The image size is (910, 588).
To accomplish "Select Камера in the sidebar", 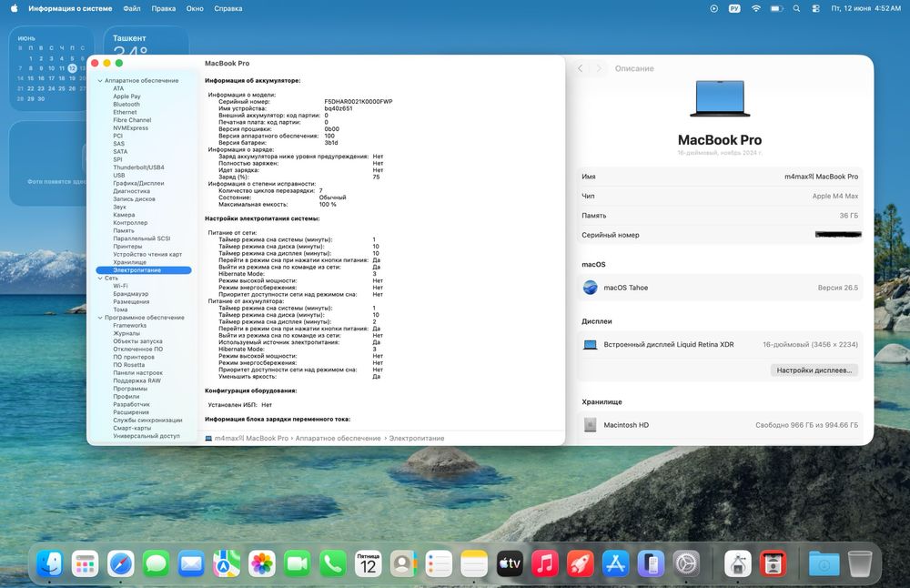I will click(124, 215).
